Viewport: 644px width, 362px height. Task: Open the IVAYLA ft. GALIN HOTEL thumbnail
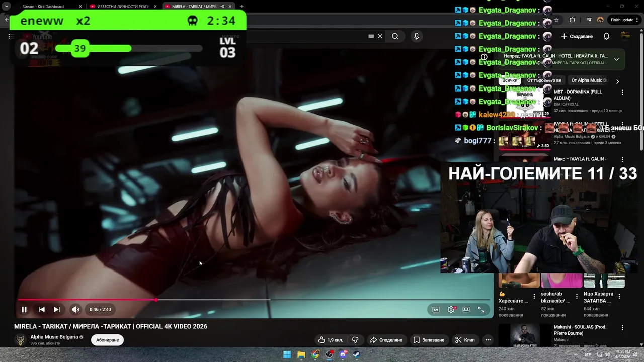tap(525, 135)
